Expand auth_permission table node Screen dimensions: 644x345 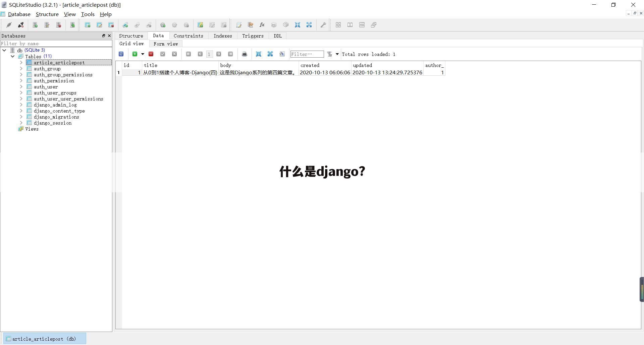coord(21,80)
